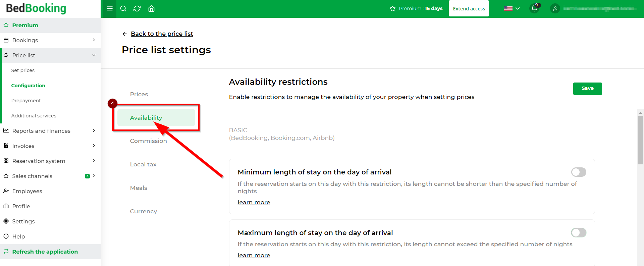Click the Extend access button
Viewport: 644px width, 266px height.
tap(469, 9)
